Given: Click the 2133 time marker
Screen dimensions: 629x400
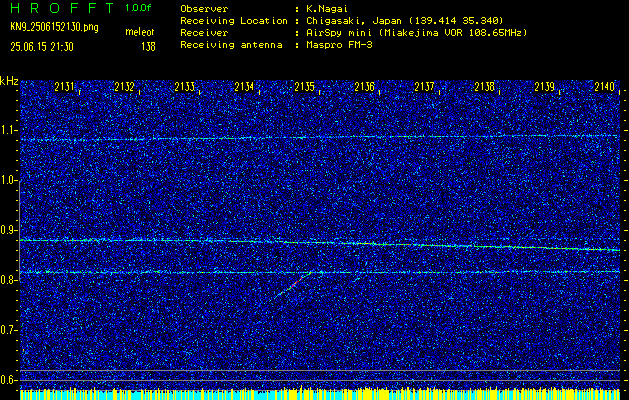Looking at the screenshot, I should (x=185, y=87).
